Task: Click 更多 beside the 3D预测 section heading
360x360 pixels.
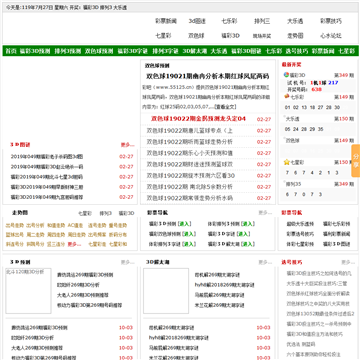Action: [x=127, y=263]
